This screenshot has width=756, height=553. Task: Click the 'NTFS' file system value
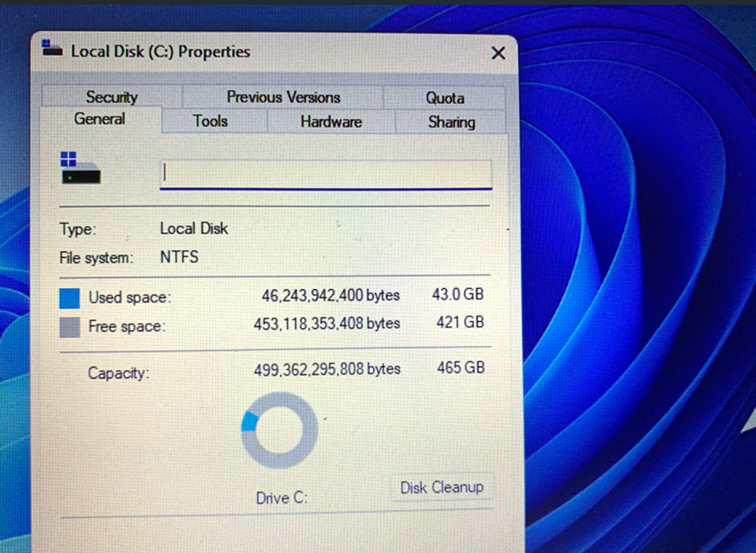tap(179, 257)
